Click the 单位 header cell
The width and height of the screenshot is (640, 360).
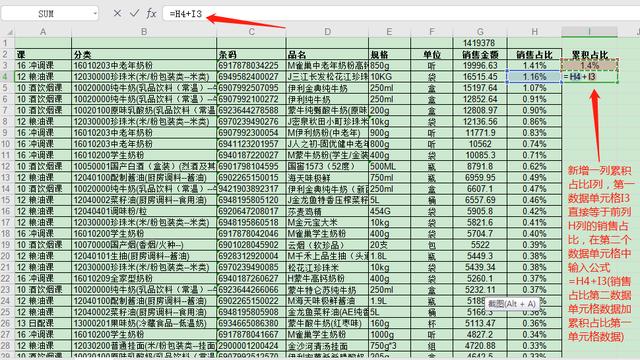pyautogui.click(x=432, y=54)
